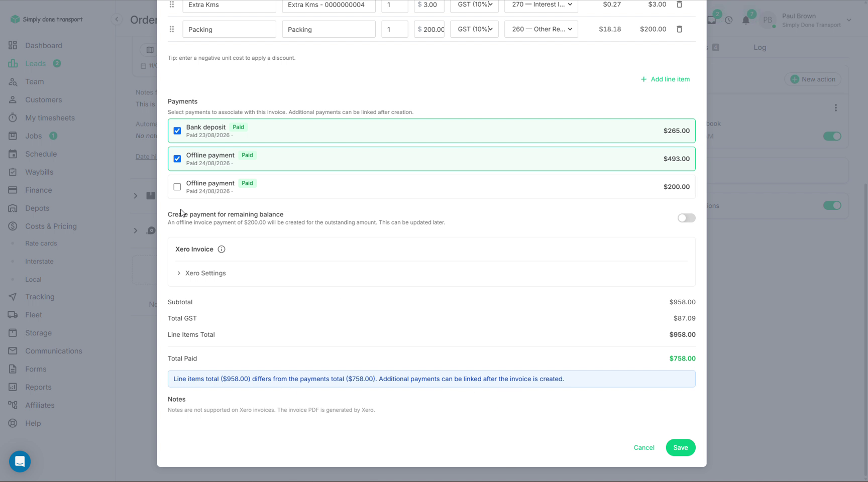This screenshot has width=868, height=482.
Task: Open the Packing GST (10%) dropdown
Action: tap(474, 29)
